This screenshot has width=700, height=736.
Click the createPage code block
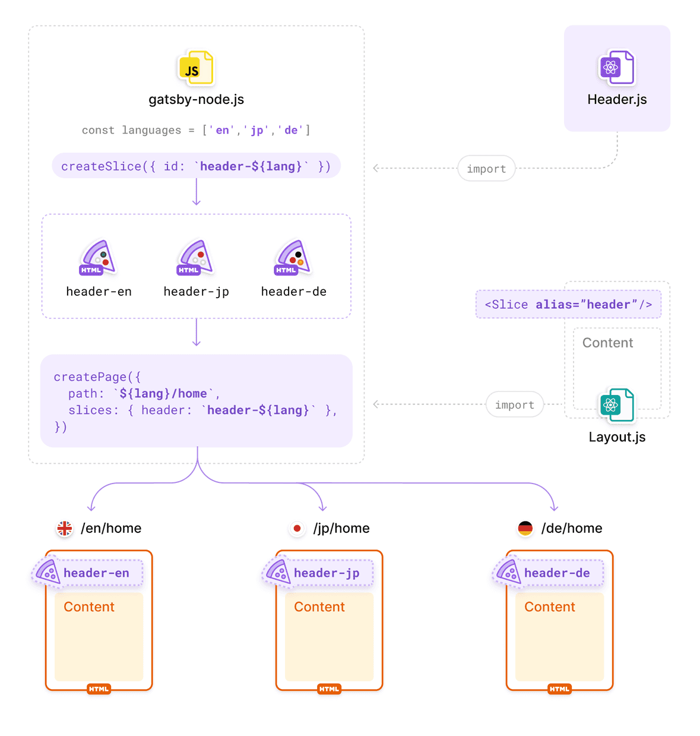tap(196, 401)
